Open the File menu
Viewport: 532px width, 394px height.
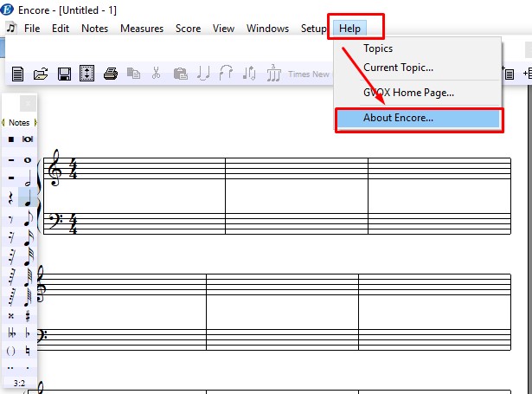[x=32, y=29]
